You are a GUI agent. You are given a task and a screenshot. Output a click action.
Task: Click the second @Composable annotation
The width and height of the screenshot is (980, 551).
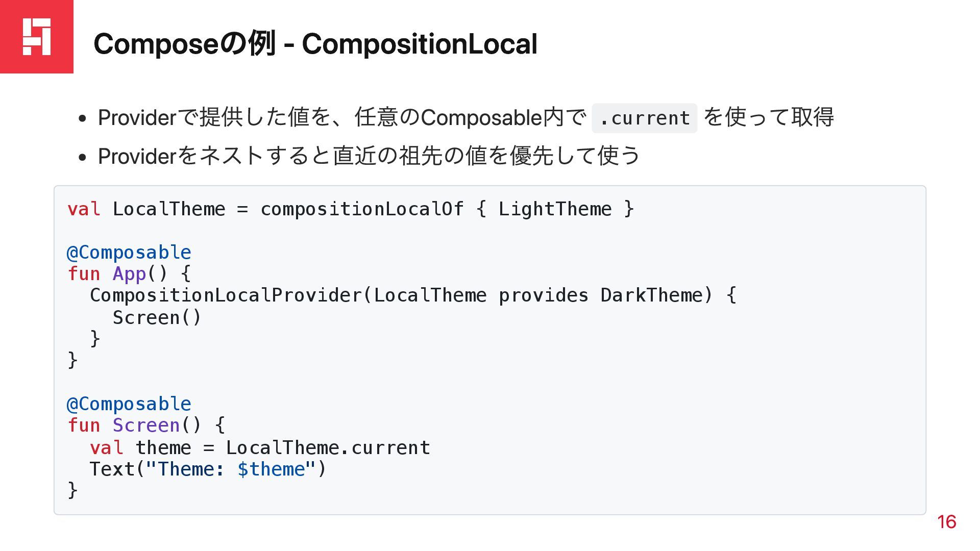(x=129, y=404)
